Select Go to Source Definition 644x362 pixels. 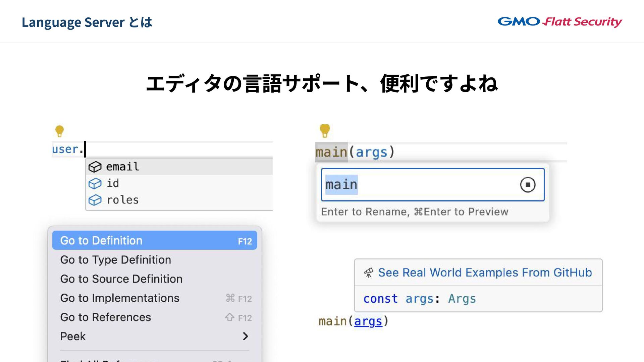[x=121, y=279]
